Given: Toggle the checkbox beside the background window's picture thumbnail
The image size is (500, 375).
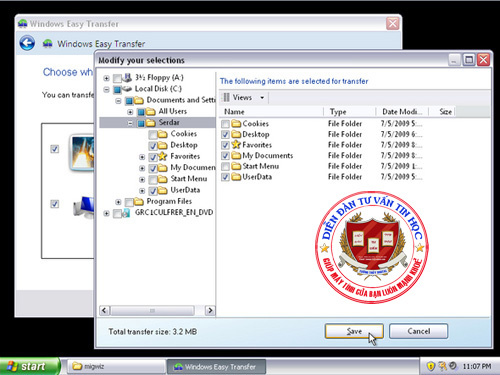Looking at the screenshot, I should click(55, 149).
